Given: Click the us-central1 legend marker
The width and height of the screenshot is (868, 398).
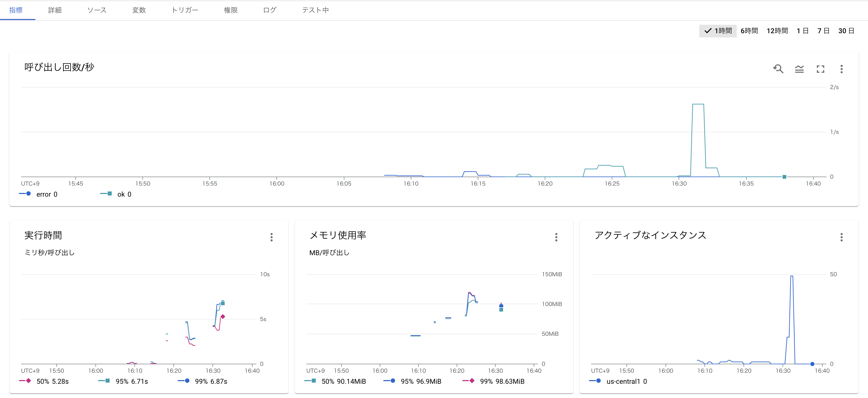Looking at the screenshot, I should (x=598, y=381).
